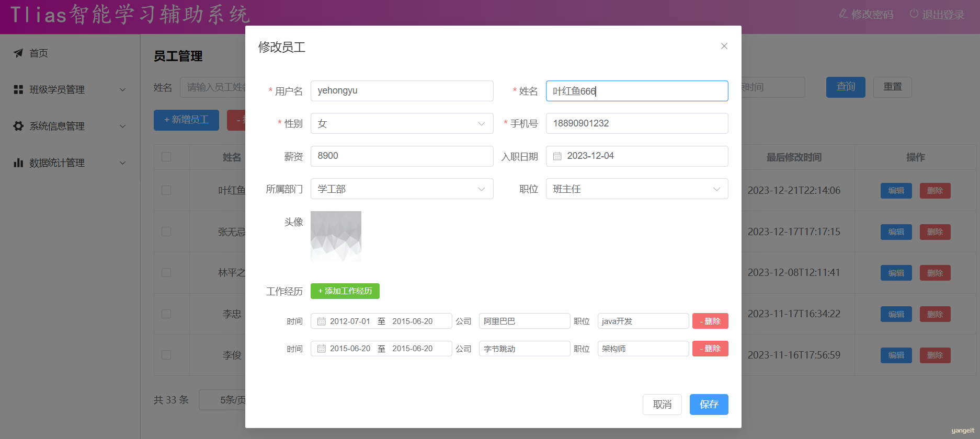Click the home paper-plane icon

click(x=18, y=53)
